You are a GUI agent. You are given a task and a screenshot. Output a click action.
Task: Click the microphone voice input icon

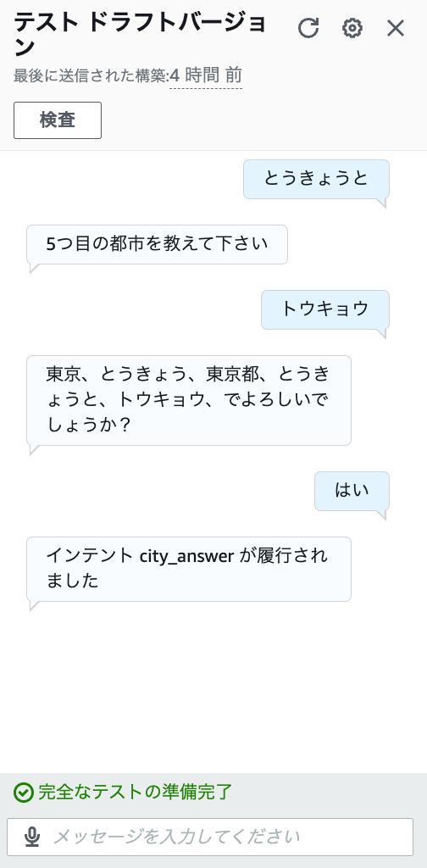pos(33,837)
